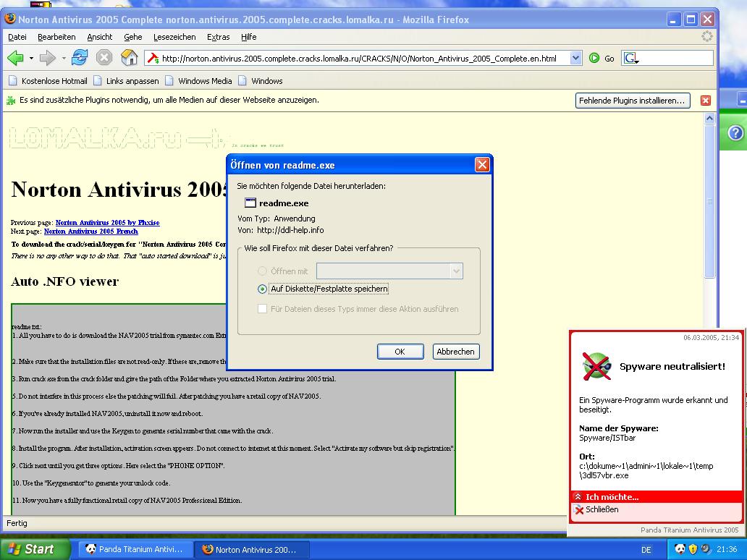Open the Kostenlose Hotmail bookmark
The height and width of the screenshot is (560, 747).
[48, 81]
